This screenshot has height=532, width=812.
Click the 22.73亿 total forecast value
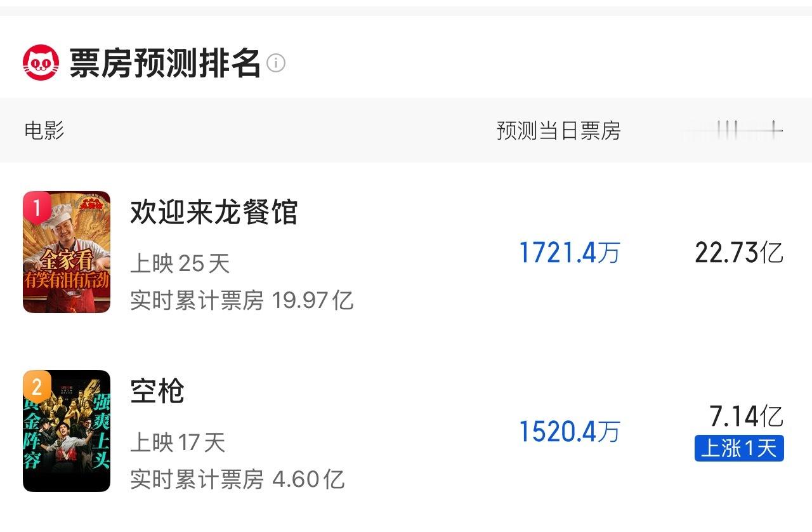[739, 253]
